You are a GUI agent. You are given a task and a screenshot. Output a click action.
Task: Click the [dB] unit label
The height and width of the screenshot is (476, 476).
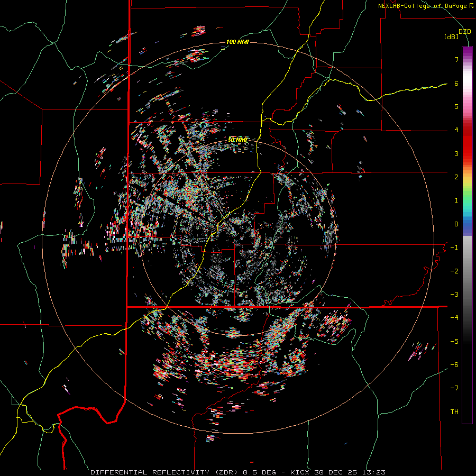coord(452,37)
